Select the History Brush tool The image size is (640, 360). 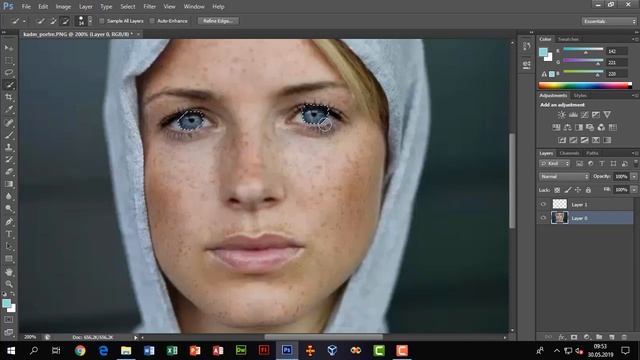tap(9, 159)
